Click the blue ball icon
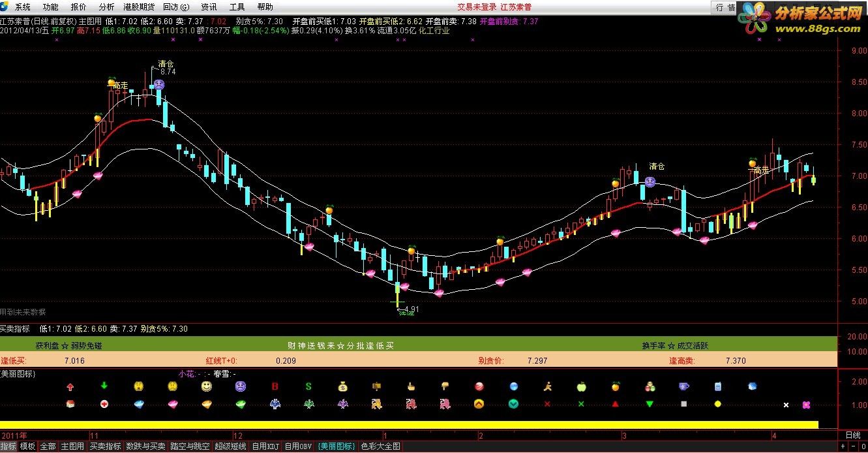 click(x=513, y=386)
